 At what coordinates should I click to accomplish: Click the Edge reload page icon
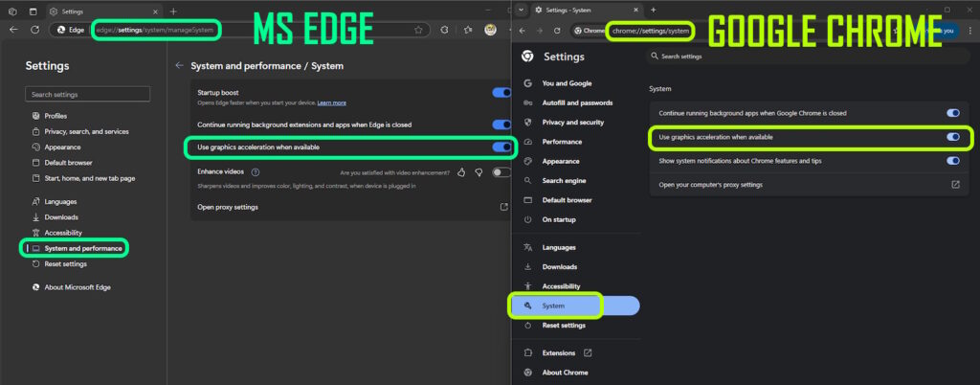click(35, 30)
